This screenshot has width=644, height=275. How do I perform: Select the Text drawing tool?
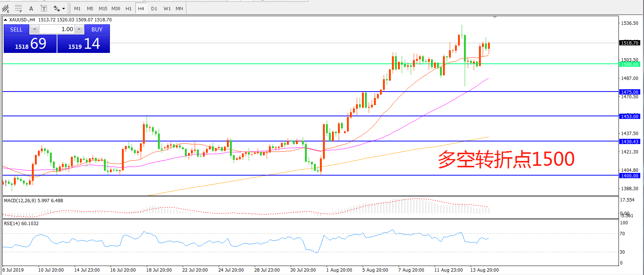tap(31, 8)
